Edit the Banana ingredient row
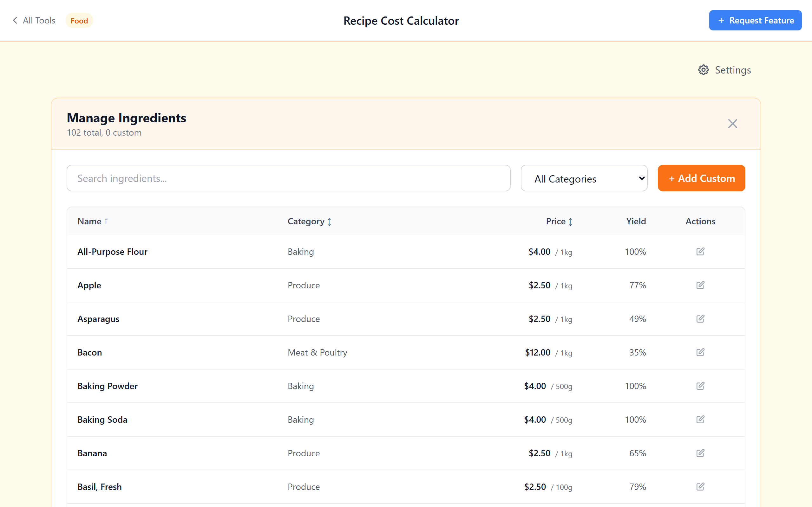Image resolution: width=812 pixels, height=507 pixels. [x=700, y=453]
